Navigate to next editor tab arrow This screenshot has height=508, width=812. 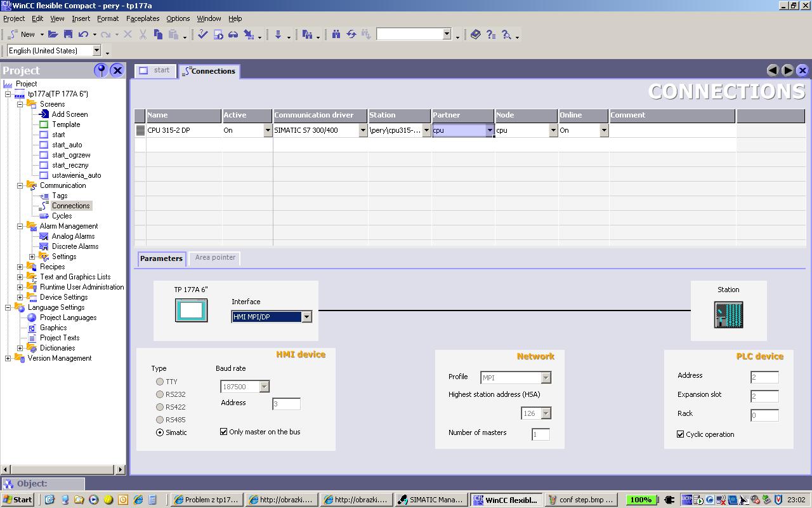(788, 70)
